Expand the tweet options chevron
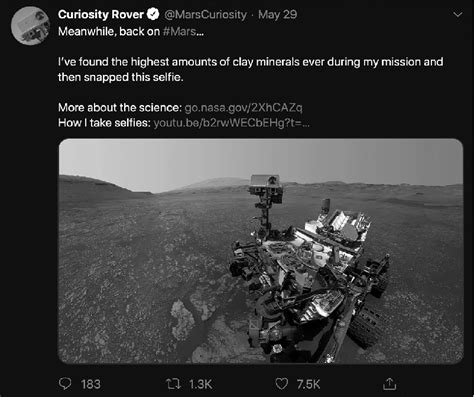This screenshot has width=474, height=397. [458, 15]
